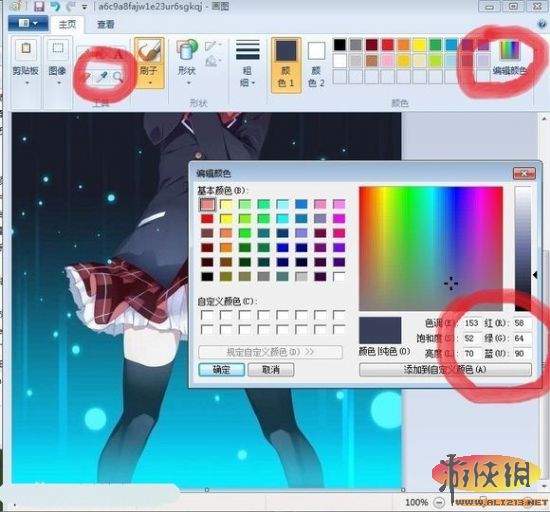Image resolution: width=550 pixels, height=512 pixels.
Task: Choose pure blue in the basic colors grid
Action: 282,248
